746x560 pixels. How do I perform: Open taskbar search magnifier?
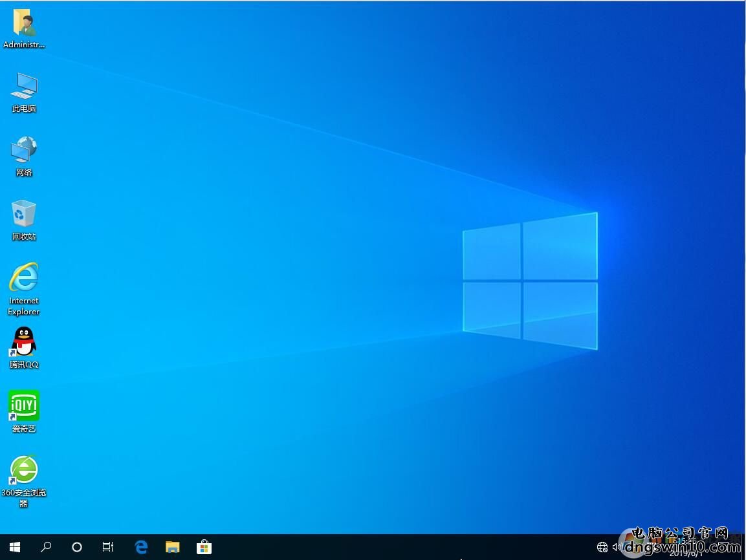[46, 547]
